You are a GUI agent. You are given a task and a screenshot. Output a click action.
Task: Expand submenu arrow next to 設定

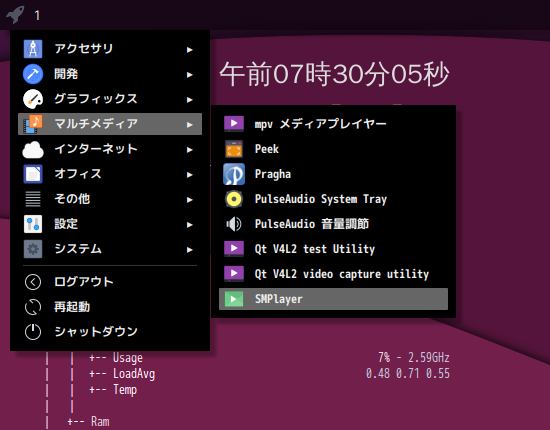coord(190,224)
